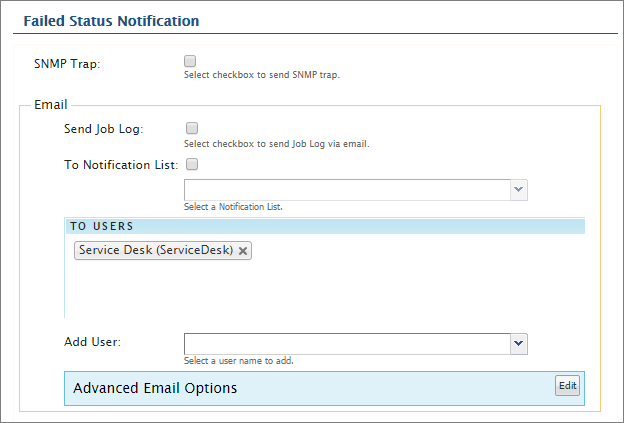Expand the Add User dropdown arrow

point(518,344)
